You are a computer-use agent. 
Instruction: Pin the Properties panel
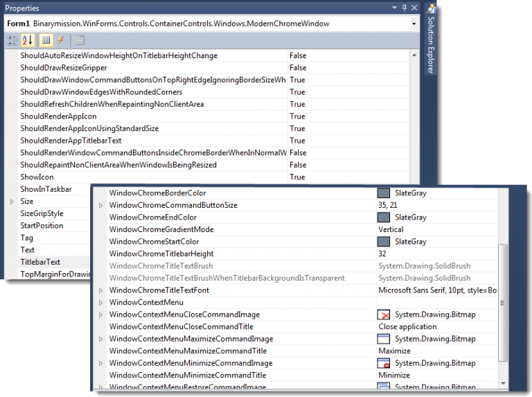[405, 8]
